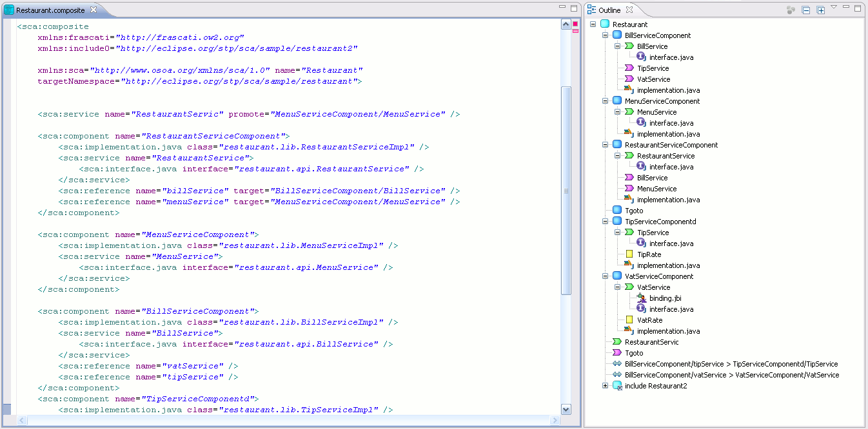868x429 pixels.
Task: Select interface.java icon under BillService service
Action: click(642, 57)
